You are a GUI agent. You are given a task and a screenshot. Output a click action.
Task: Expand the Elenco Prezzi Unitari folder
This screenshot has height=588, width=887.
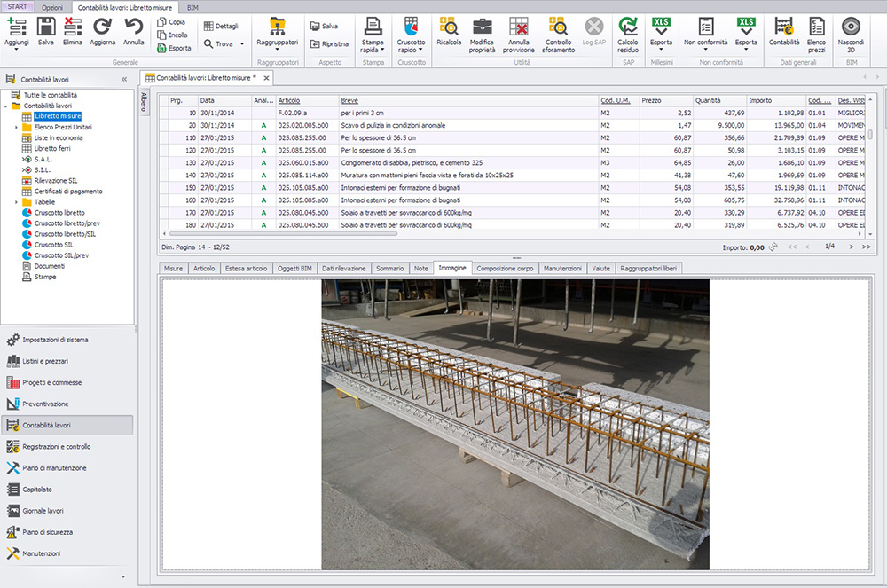point(16,127)
